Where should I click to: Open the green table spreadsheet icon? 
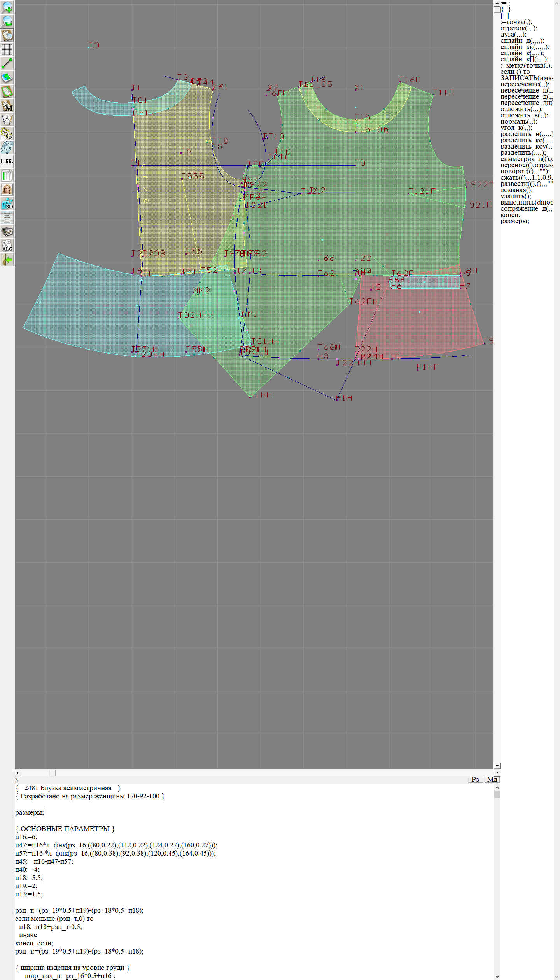[7, 175]
